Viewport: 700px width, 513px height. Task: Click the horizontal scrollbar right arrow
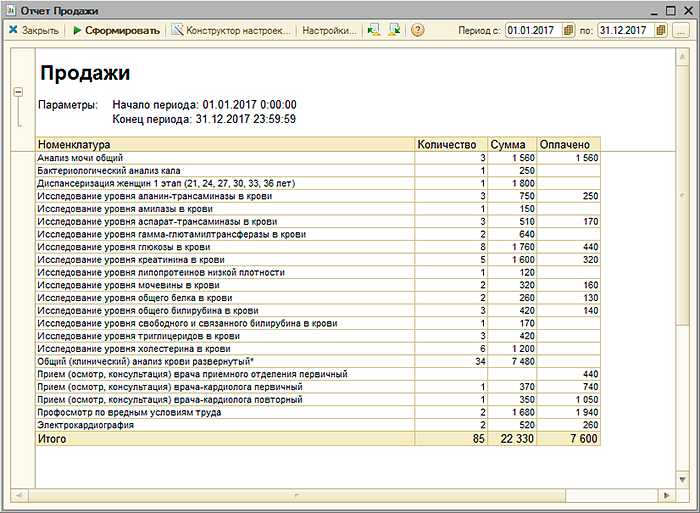pos(668,494)
